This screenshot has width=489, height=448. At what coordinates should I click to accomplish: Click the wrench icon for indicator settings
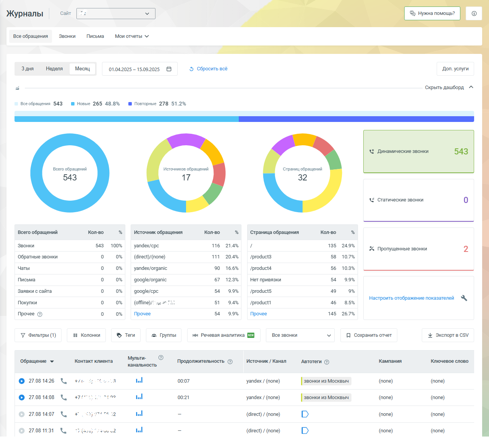[464, 298]
